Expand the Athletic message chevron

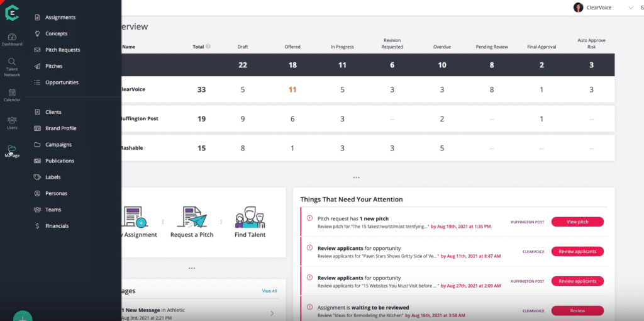point(272,313)
